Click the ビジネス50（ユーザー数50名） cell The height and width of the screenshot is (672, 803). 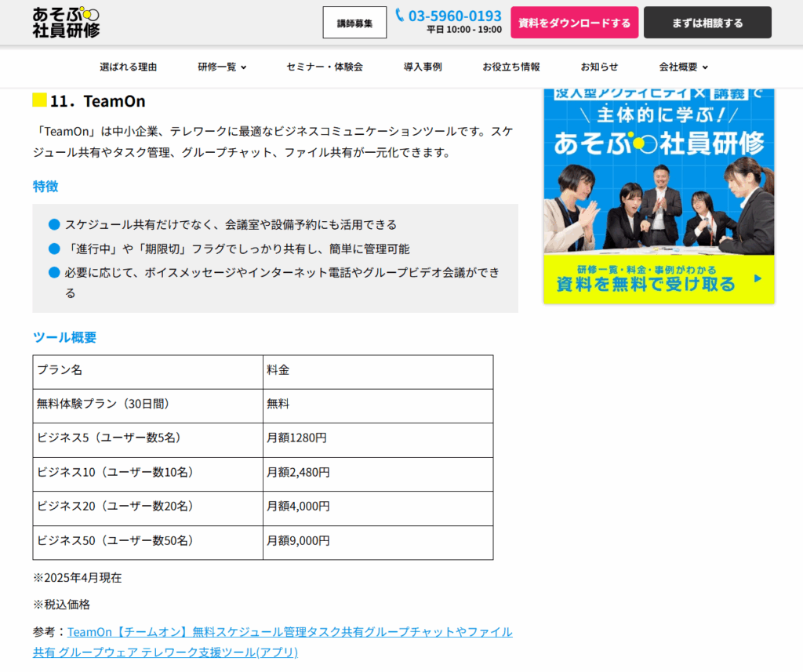[x=148, y=543]
